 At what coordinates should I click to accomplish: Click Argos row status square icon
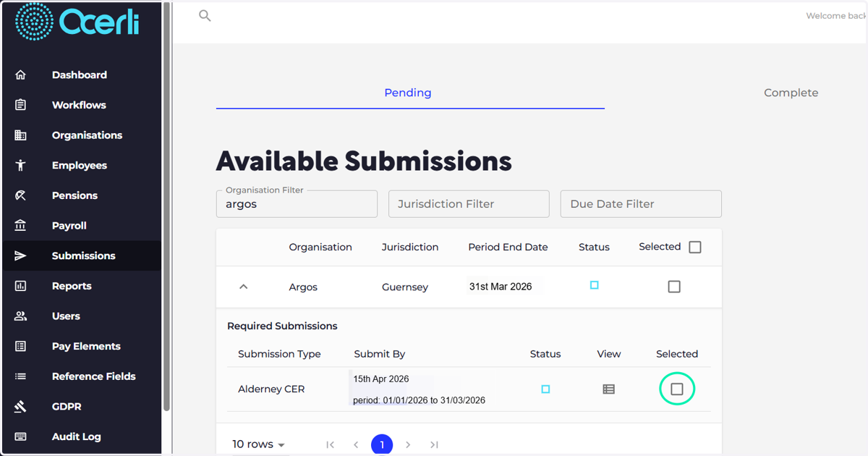pos(594,285)
